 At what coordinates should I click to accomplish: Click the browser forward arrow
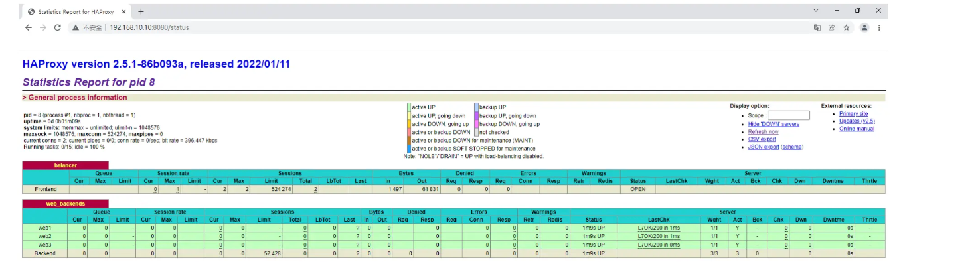[x=42, y=27]
